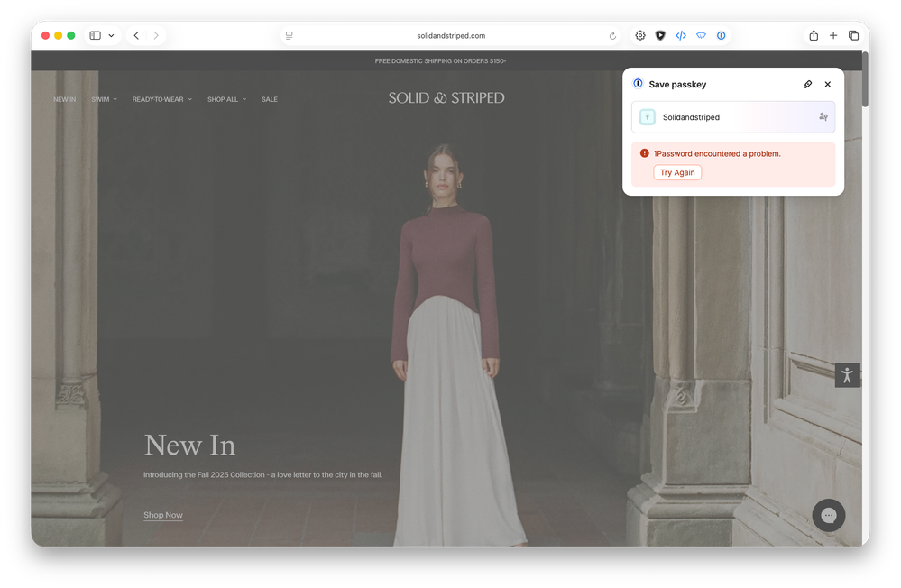Open the code brackets developer extension
Screen dimensions: 901x588
tap(681, 36)
